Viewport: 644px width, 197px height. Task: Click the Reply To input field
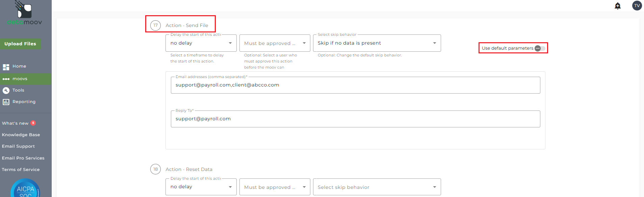[355, 119]
